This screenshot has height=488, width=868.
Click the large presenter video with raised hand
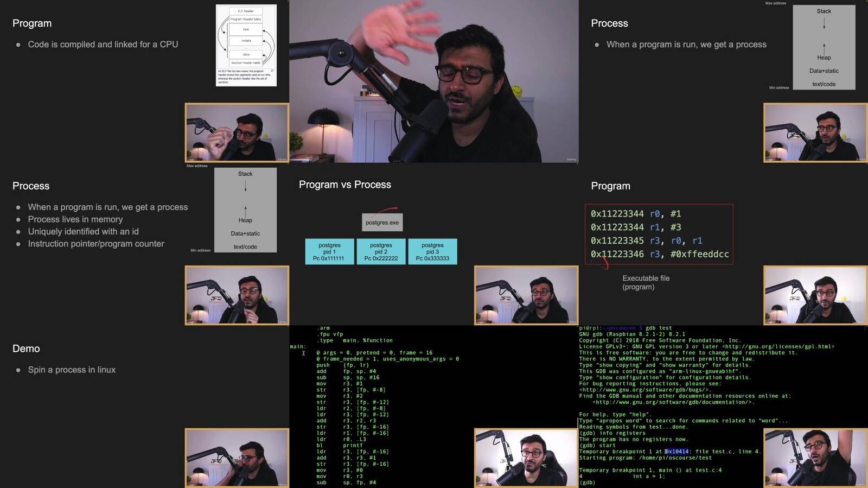(x=433, y=81)
